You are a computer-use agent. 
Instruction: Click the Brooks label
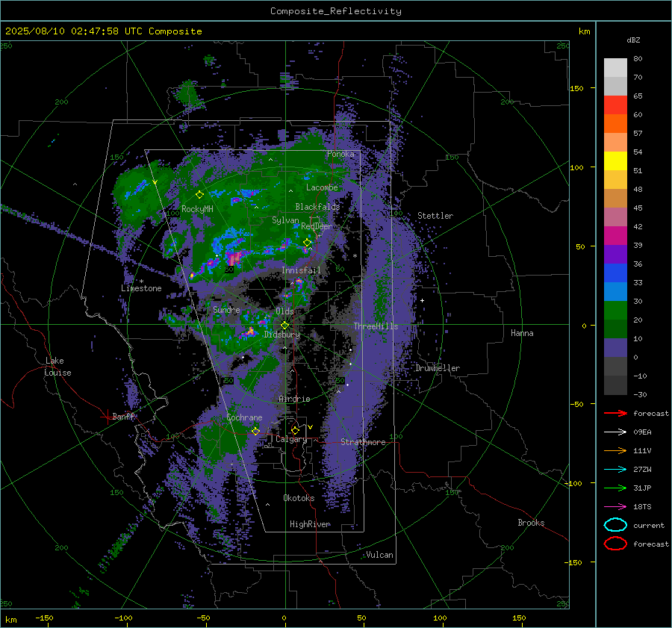coord(531,523)
